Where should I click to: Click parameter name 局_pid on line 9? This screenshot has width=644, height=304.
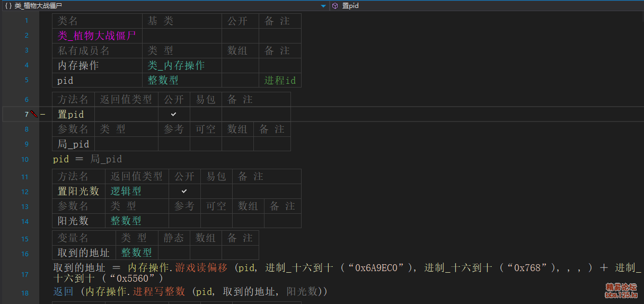tap(73, 144)
